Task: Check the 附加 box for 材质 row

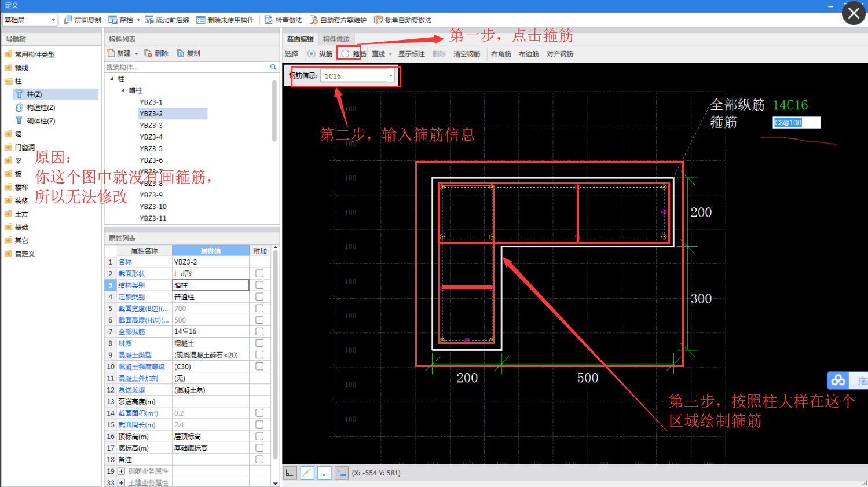Action: 259,343
